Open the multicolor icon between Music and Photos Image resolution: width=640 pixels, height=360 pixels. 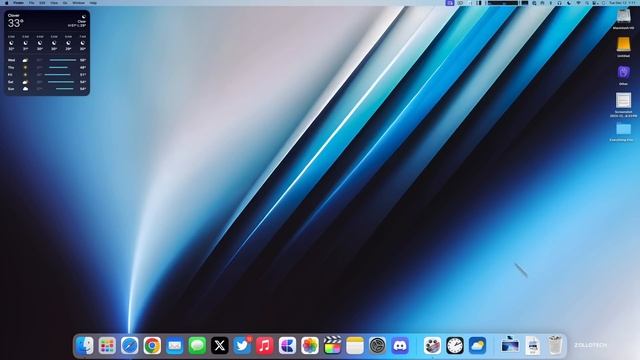pos(287,346)
